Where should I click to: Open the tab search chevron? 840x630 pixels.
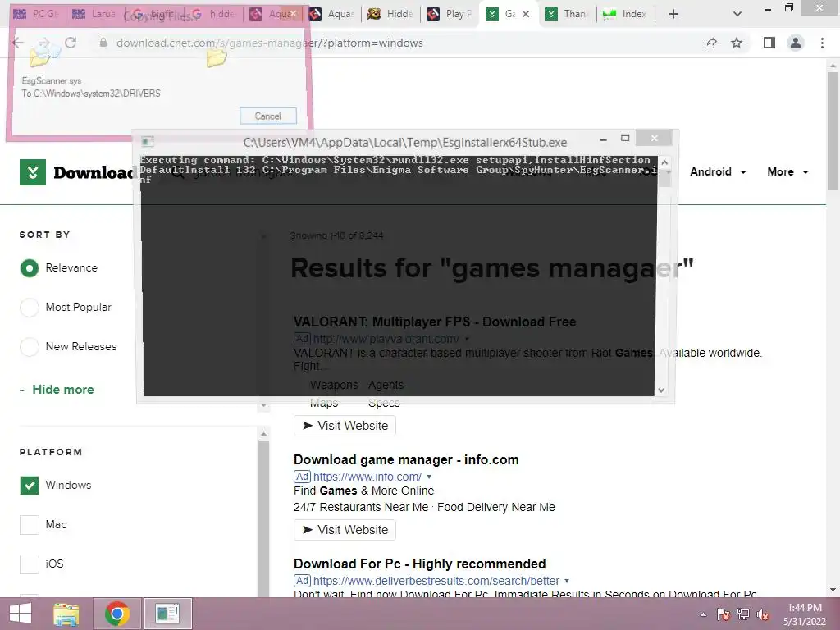tap(737, 14)
